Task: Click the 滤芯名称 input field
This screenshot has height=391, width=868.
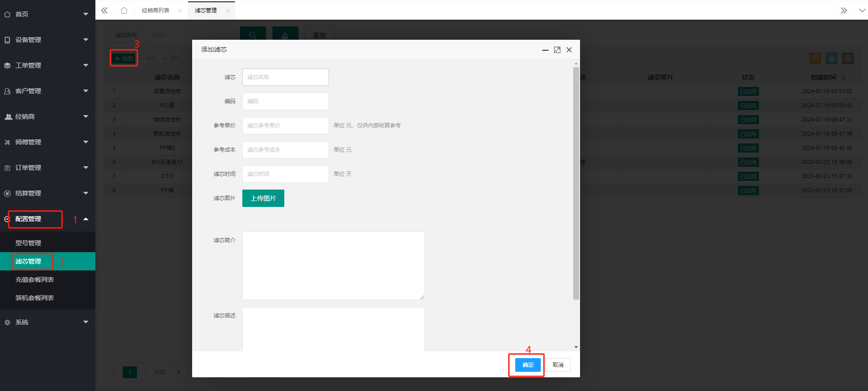Action: click(286, 77)
